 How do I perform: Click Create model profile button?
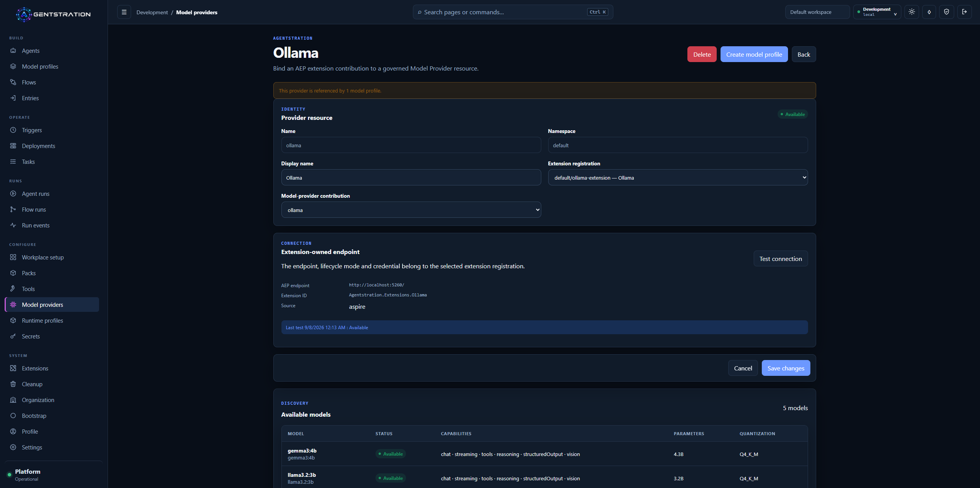754,54
